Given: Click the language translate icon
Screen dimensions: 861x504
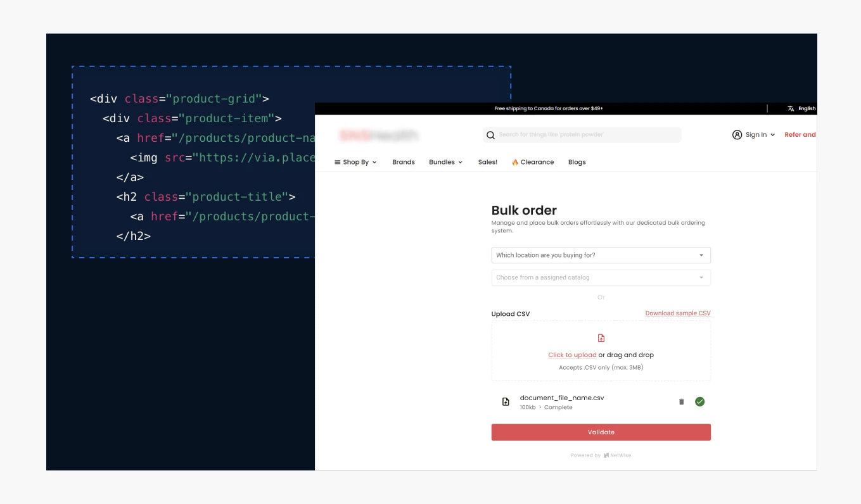Looking at the screenshot, I should point(791,109).
